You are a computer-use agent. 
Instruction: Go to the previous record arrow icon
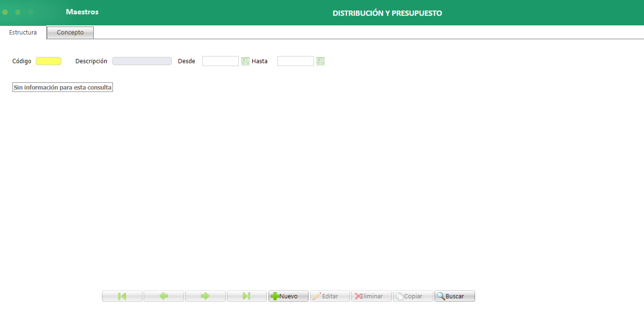pyautogui.click(x=164, y=295)
